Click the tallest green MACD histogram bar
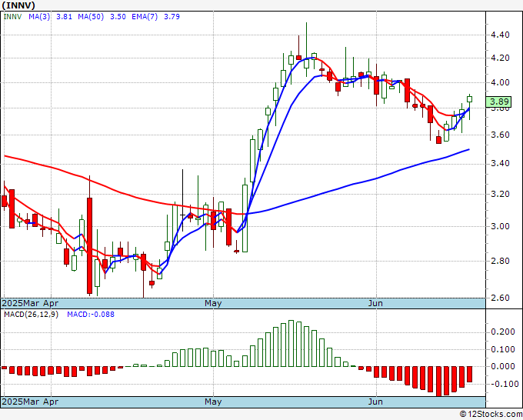 pyautogui.click(x=291, y=343)
